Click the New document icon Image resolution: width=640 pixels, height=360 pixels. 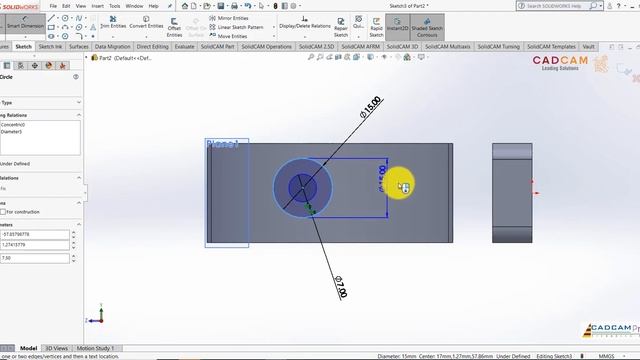tap(194, 6)
